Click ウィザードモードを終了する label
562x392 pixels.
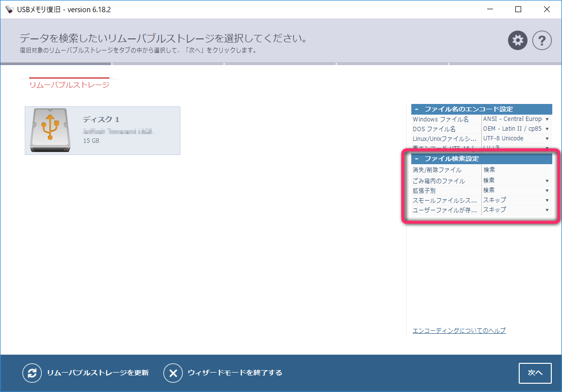coord(235,373)
